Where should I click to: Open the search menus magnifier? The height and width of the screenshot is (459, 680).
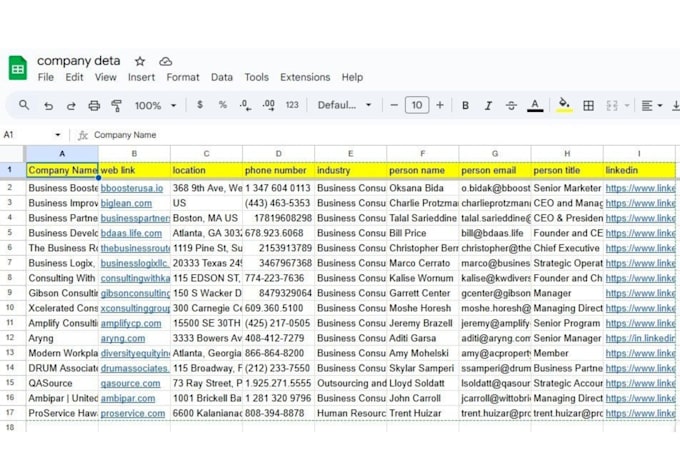pyautogui.click(x=24, y=105)
